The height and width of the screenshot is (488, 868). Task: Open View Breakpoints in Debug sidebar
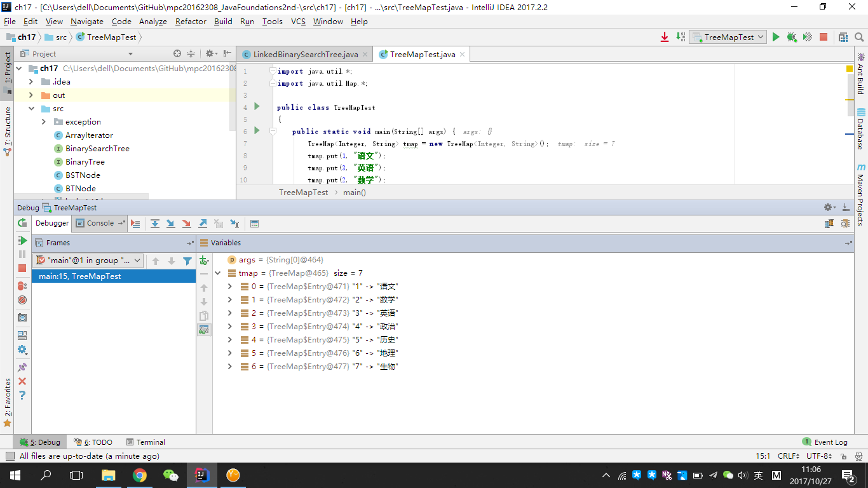point(22,286)
